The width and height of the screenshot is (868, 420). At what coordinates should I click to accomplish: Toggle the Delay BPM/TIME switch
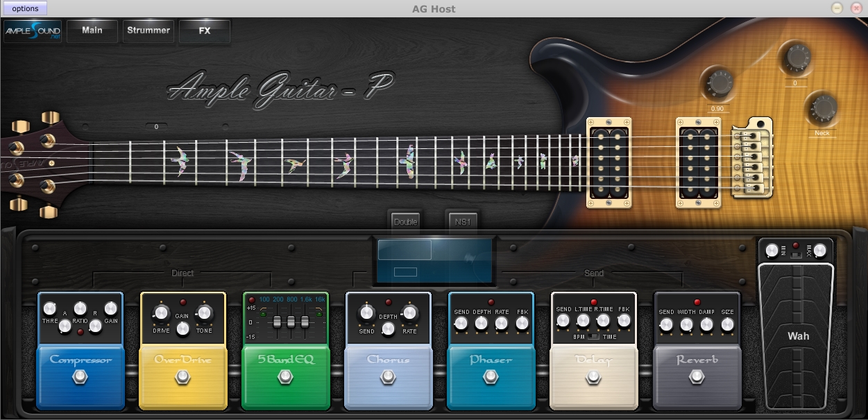tap(593, 337)
